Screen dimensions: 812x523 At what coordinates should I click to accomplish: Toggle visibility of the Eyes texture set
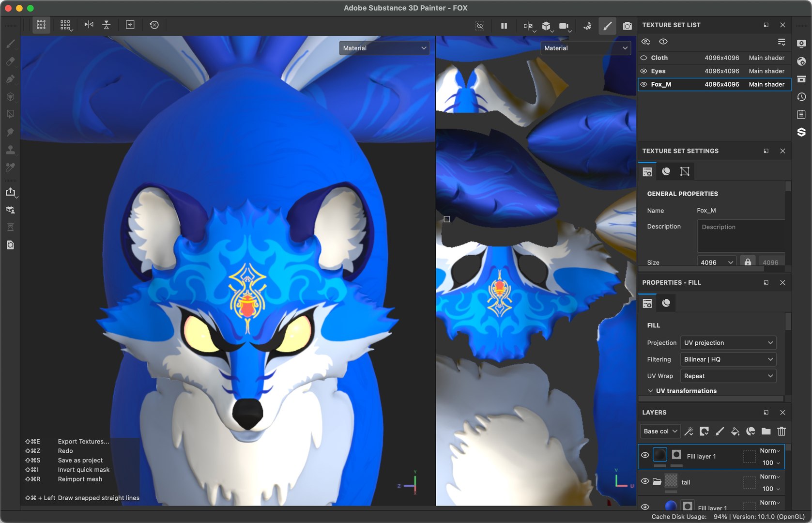pos(644,71)
